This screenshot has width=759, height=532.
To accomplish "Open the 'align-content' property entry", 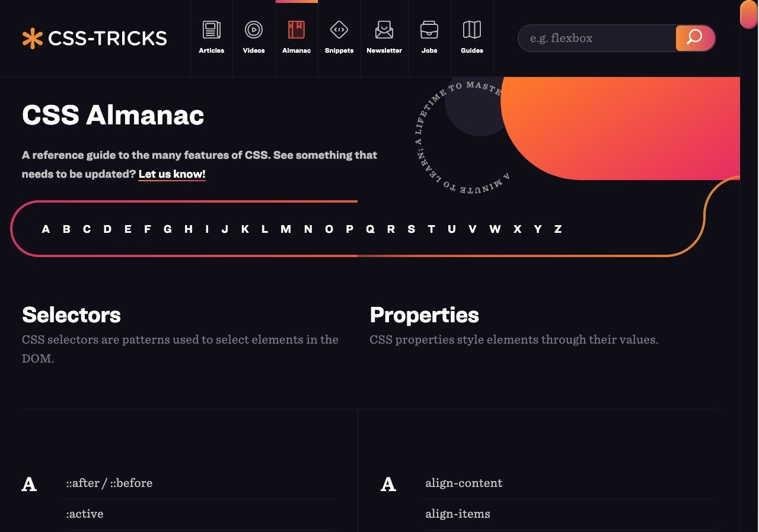I will 464,483.
